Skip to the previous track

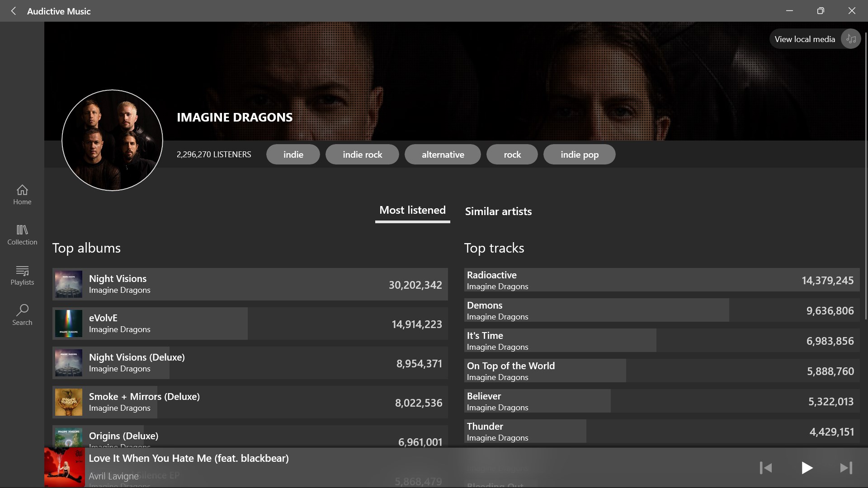[766, 468]
